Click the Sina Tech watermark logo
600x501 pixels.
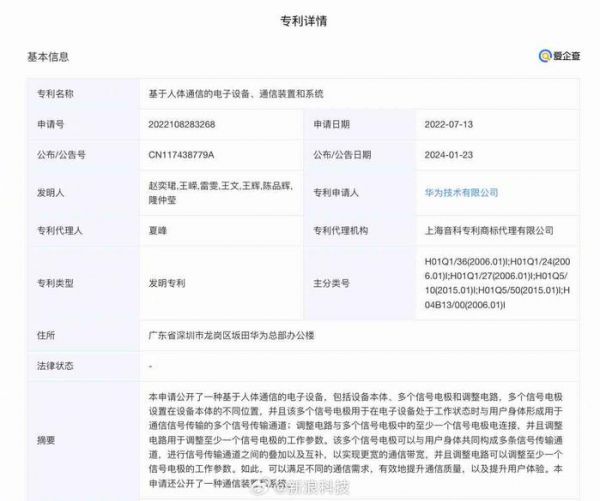coord(459,484)
